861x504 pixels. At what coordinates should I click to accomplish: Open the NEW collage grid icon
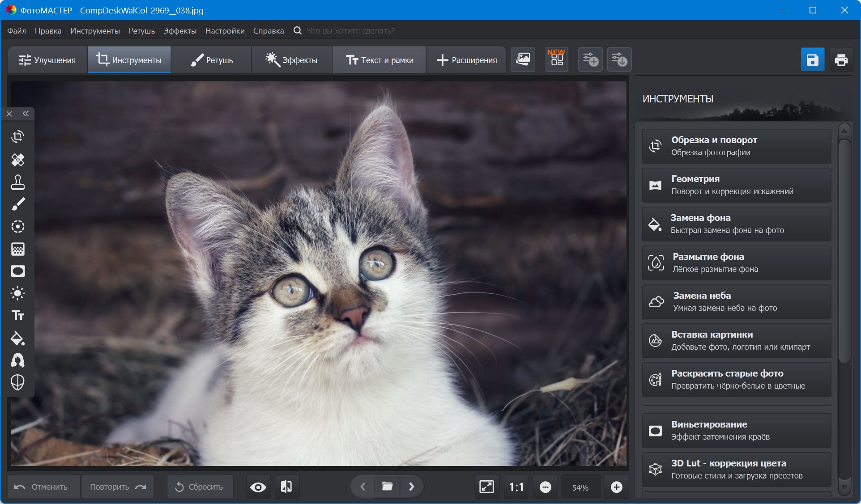tap(557, 59)
